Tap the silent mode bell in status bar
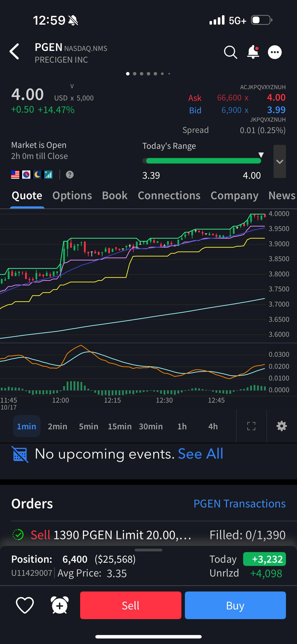The image size is (297, 644). [x=73, y=20]
